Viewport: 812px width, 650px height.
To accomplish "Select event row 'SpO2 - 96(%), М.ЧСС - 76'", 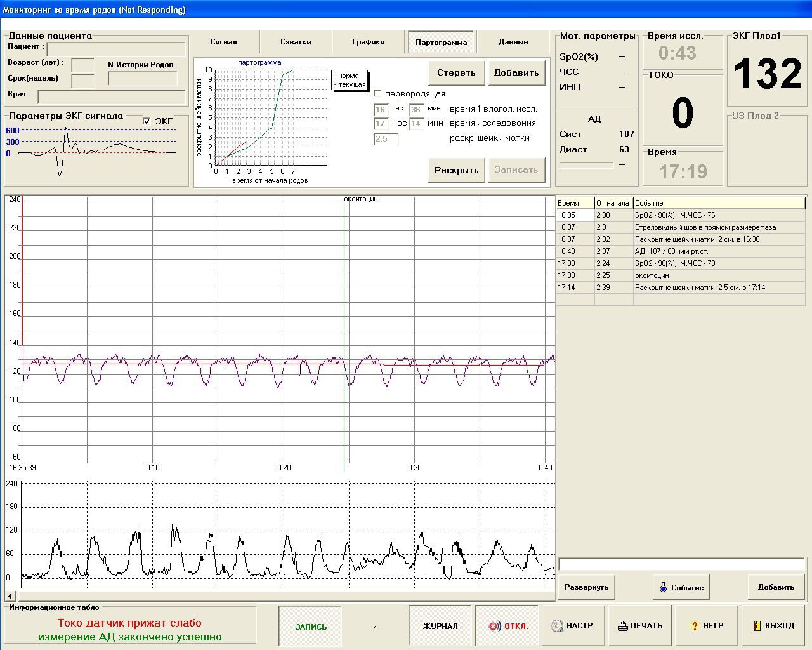I will point(681,215).
